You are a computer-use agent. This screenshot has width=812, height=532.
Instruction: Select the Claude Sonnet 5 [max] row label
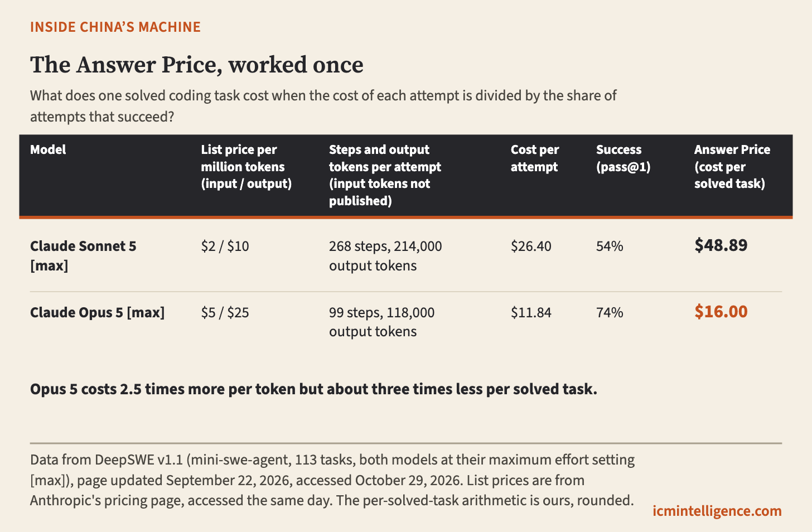(x=83, y=255)
